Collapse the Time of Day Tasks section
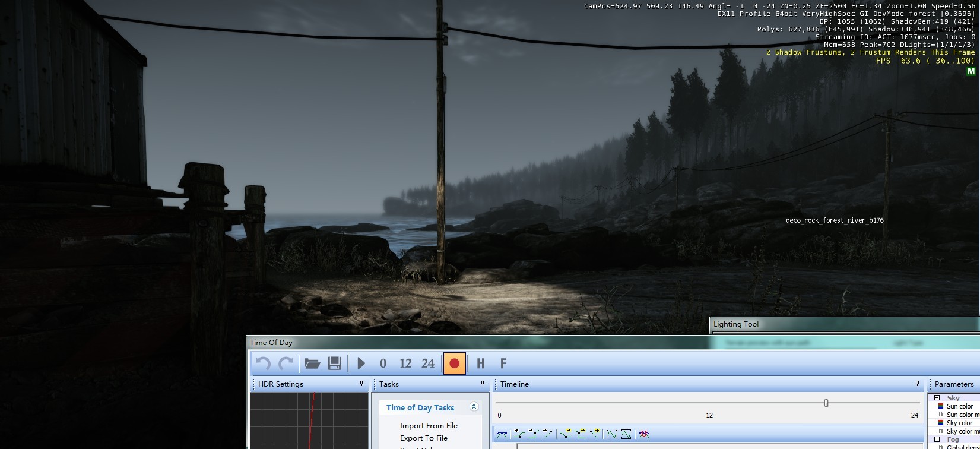The width and height of the screenshot is (980, 449). 474,407
